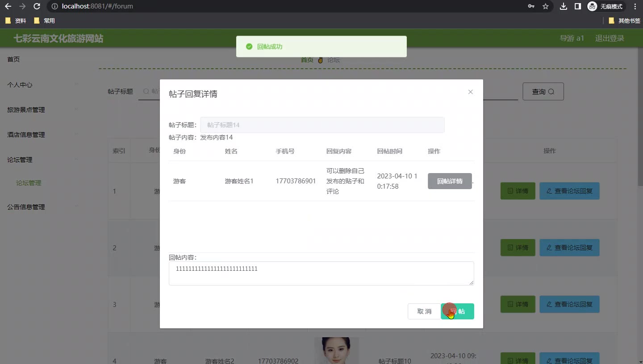Click the 操作 column header in main table
The width and height of the screenshot is (643, 364).
(550, 151)
